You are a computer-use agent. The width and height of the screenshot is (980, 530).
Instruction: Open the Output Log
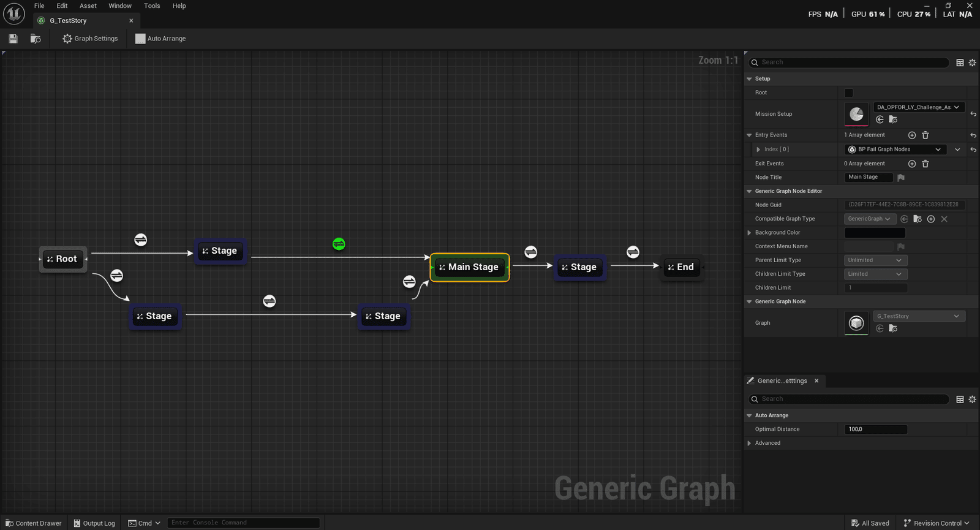point(94,523)
